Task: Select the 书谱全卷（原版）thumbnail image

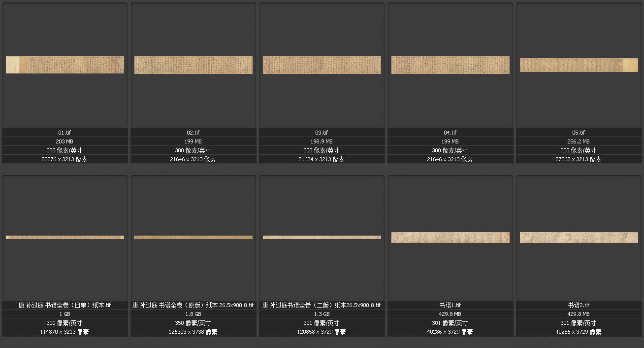Action: coord(193,237)
